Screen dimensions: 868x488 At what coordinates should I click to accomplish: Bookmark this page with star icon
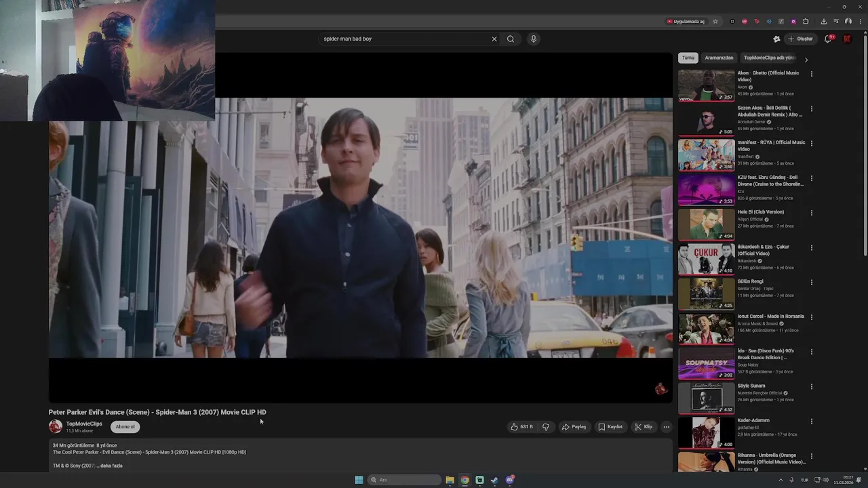pyautogui.click(x=715, y=21)
